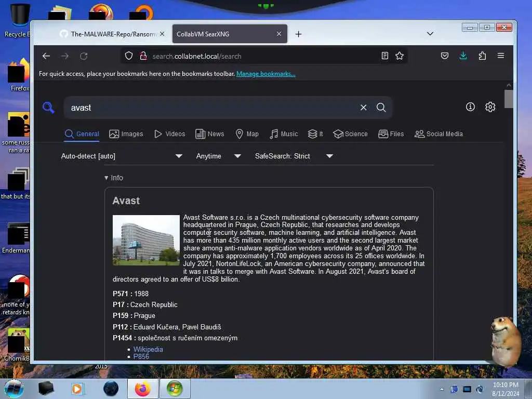Select the General category tab

[x=82, y=134]
